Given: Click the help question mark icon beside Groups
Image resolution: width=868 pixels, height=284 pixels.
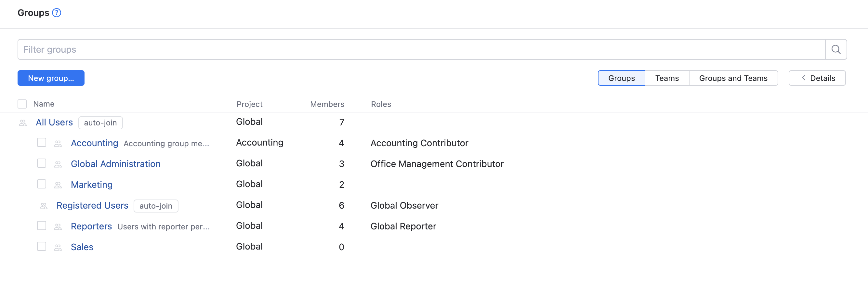Looking at the screenshot, I should [57, 13].
